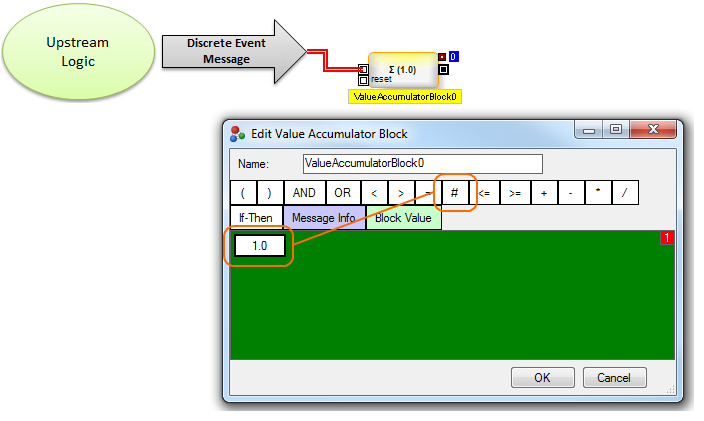Insert an If-Then expression

(256, 218)
